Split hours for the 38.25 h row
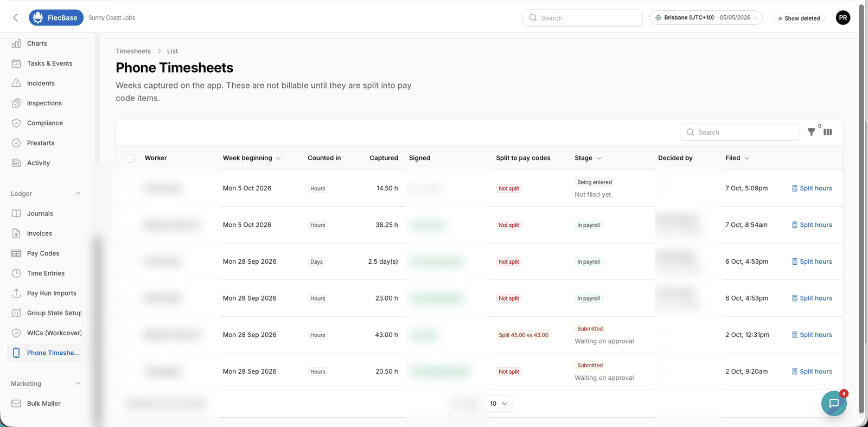The image size is (868, 427). point(812,225)
